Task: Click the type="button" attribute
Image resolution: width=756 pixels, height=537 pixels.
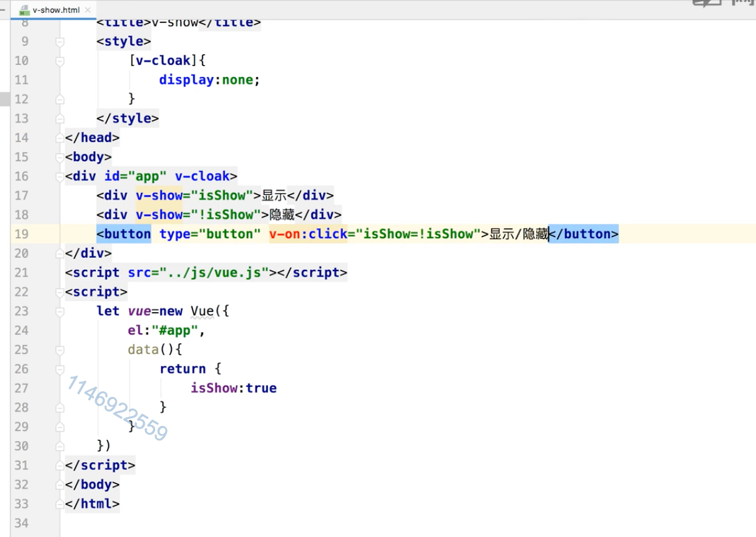Action: click(210, 234)
